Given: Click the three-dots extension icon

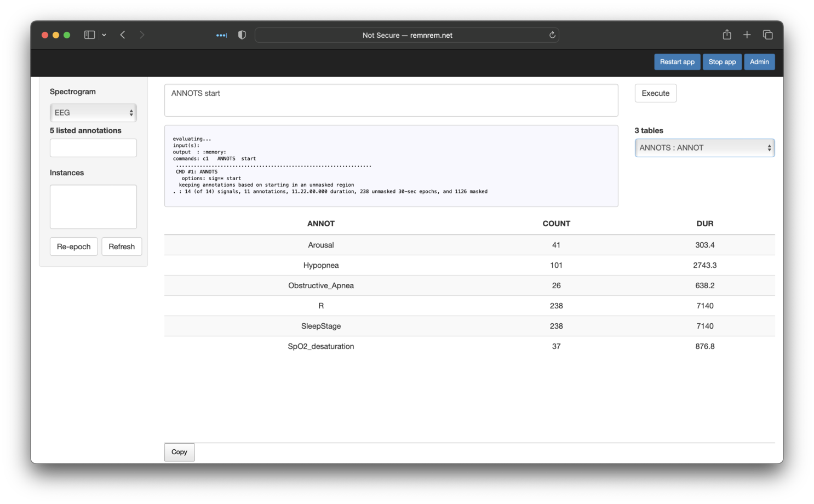Looking at the screenshot, I should [x=221, y=35].
